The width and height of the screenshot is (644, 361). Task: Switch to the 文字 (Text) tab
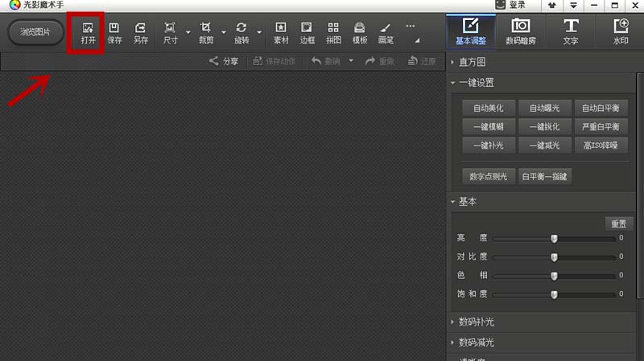pyautogui.click(x=571, y=31)
